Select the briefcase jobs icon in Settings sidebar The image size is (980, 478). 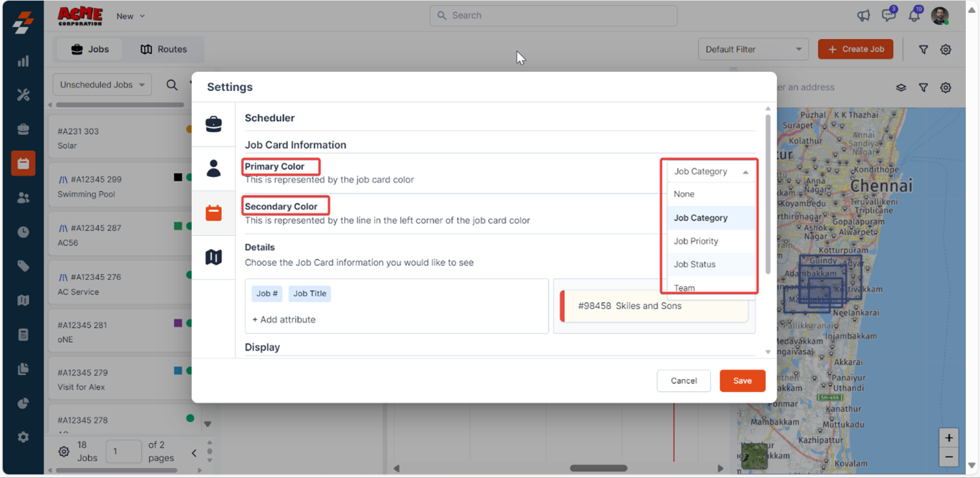[x=213, y=124]
